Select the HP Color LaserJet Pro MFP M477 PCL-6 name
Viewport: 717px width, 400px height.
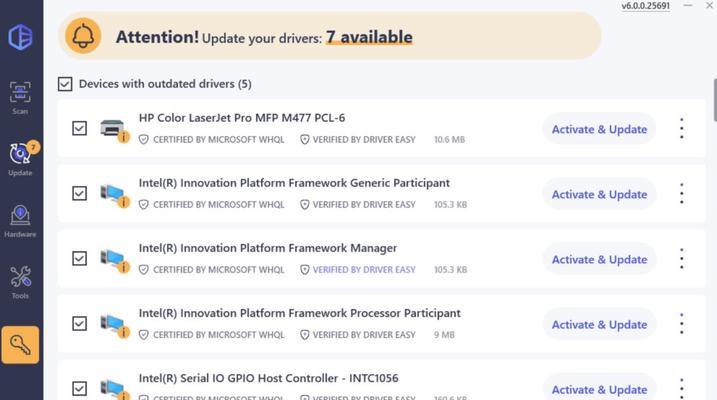pyautogui.click(x=242, y=118)
